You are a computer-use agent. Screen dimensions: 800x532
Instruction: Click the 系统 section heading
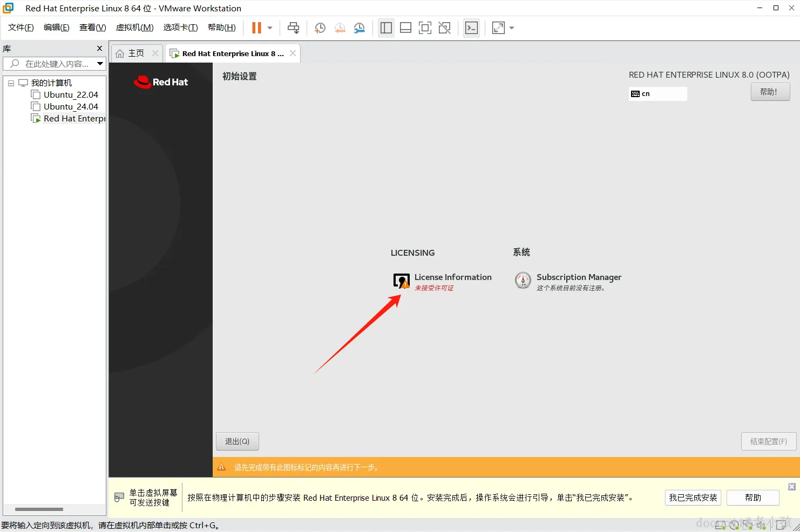[x=521, y=253]
